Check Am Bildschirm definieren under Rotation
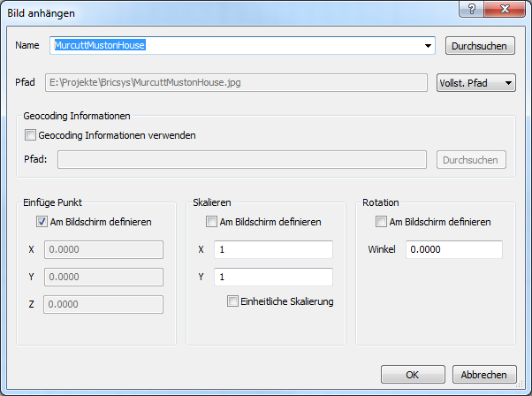 point(382,222)
